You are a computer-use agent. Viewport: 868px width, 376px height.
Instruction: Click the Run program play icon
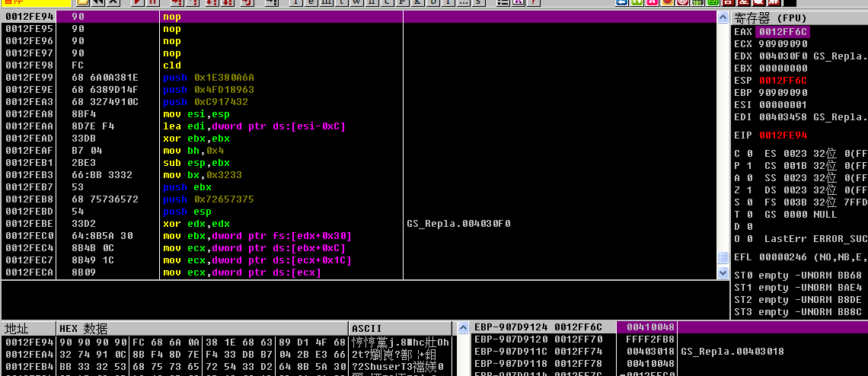[x=137, y=3]
